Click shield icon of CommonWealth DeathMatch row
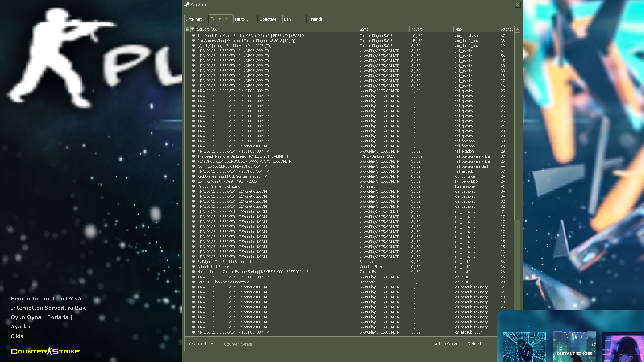 point(193,181)
